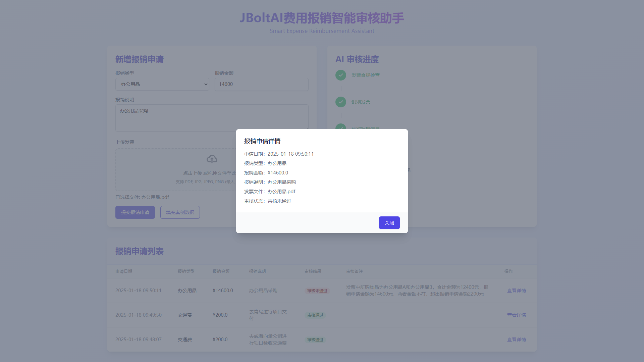Image resolution: width=644 pixels, height=362 pixels.
Task: Click the 发票合规检查 step label
Action: coord(366,75)
